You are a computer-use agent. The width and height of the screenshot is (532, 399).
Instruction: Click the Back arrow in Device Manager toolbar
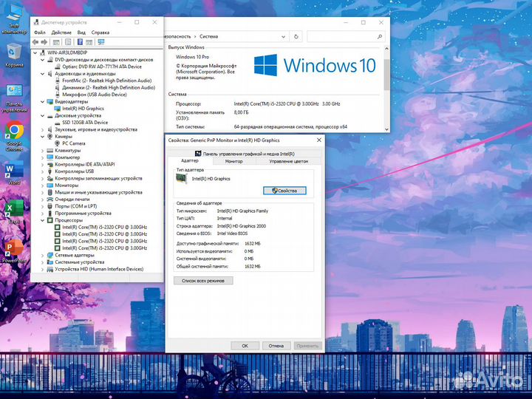click(x=35, y=42)
